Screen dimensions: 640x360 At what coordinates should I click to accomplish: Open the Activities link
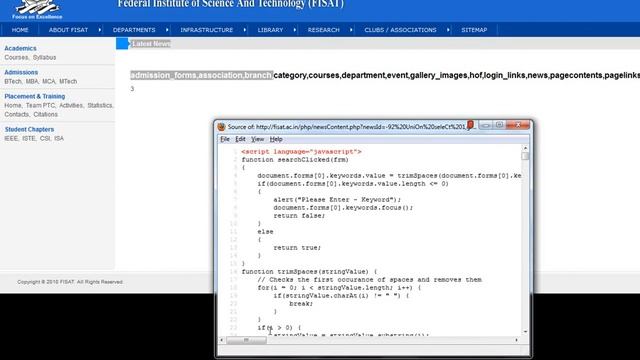(71, 106)
